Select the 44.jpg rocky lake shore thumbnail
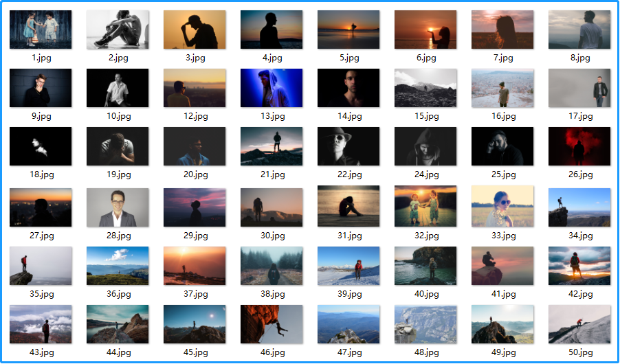This screenshot has height=364, width=620. (118, 324)
